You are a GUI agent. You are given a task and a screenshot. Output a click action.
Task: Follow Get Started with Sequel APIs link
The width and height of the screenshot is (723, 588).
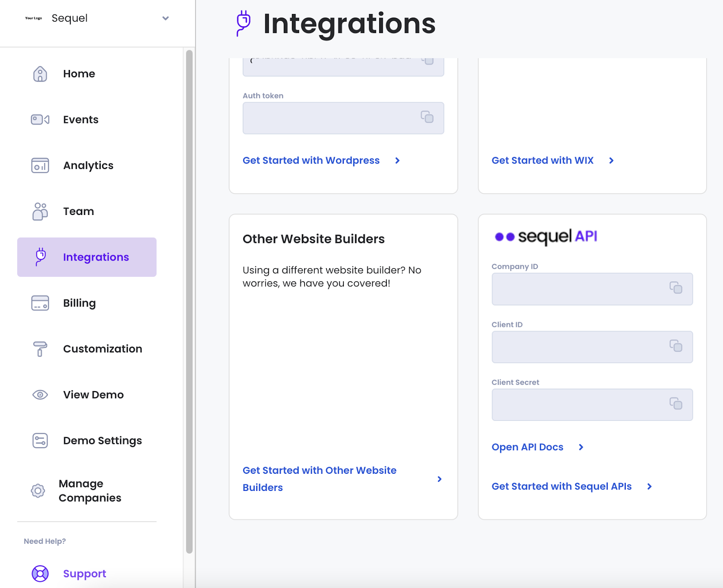562,486
